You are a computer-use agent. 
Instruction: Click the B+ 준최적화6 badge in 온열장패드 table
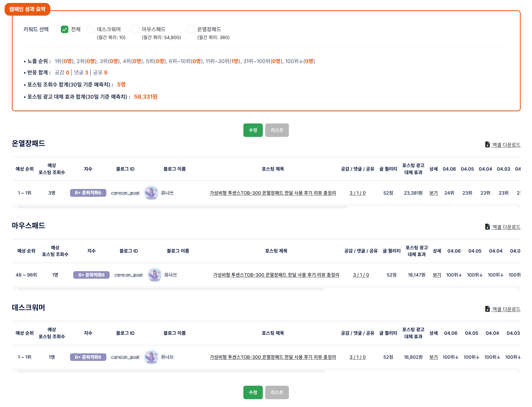pos(88,193)
